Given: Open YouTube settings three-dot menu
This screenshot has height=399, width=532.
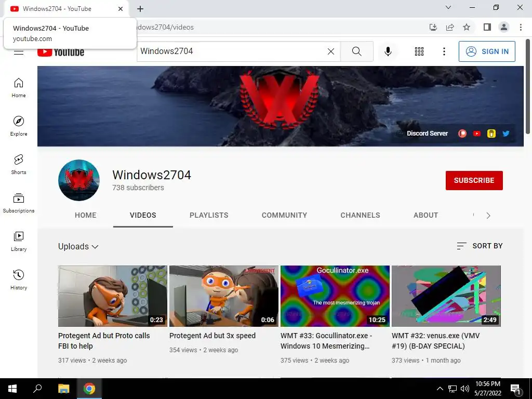Looking at the screenshot, I should pyautogui.click(x=444, y=51).
